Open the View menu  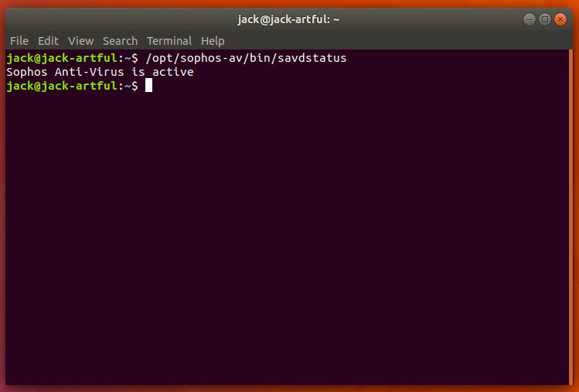[x=80, y=41]
